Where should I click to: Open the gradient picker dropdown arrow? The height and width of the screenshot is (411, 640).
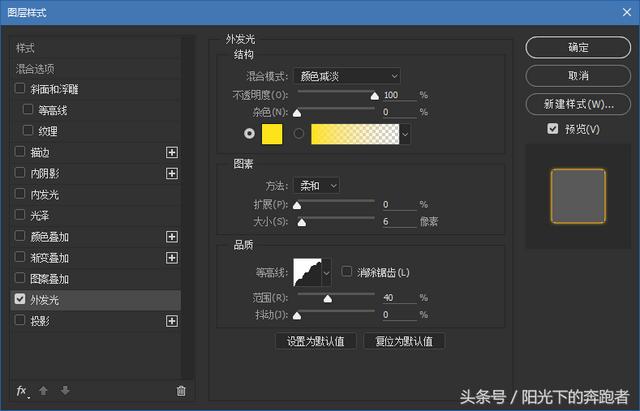tap(404, 134)
